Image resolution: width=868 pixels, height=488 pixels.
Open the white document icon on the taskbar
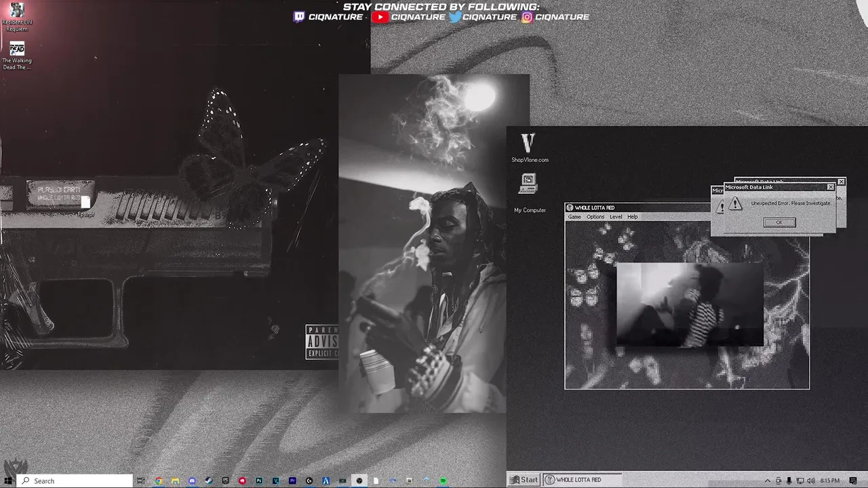click(x=376, y=481)
